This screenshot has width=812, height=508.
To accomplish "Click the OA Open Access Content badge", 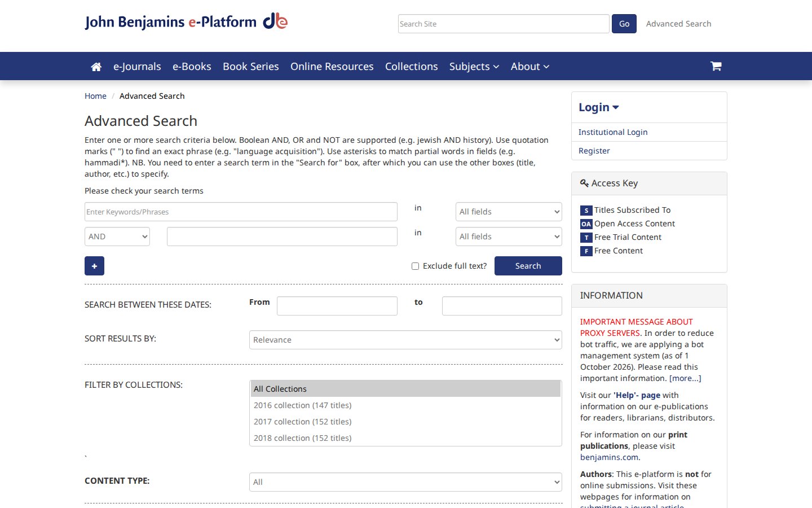I will pos(586,224).
